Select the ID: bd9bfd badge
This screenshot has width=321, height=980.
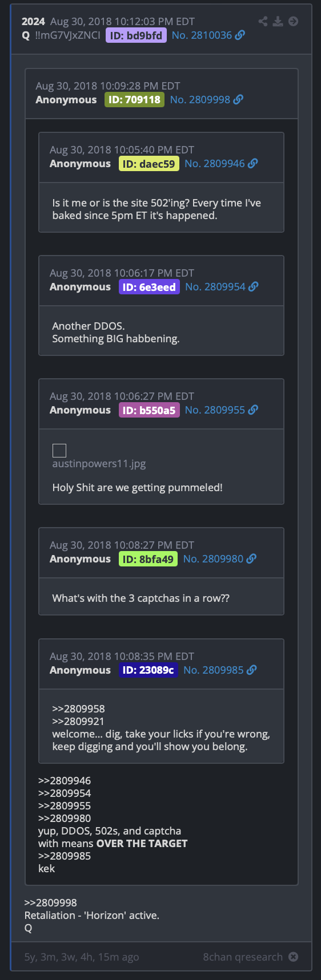(x=136, y=35)
